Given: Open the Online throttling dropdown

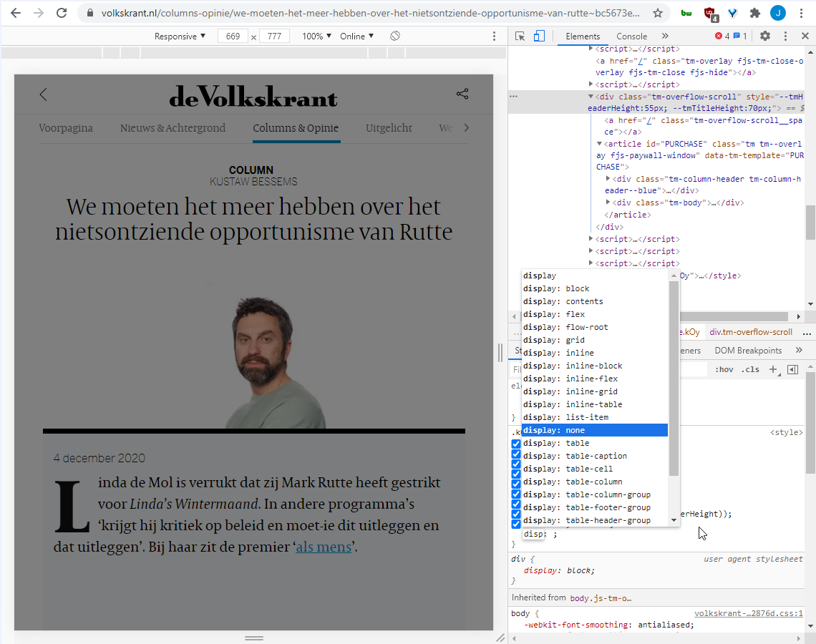Looking at the screenshot, I should [x=357, y=36].
